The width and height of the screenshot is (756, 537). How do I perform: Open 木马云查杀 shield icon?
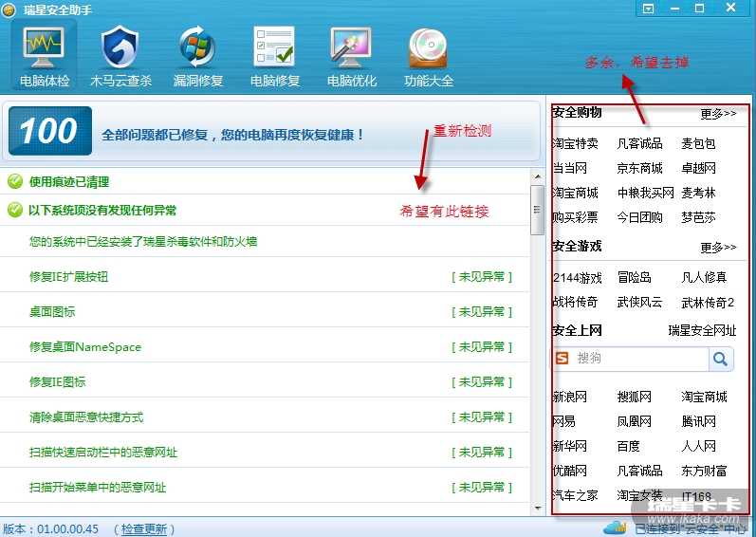pyautogui.click(x=120, y=46)
